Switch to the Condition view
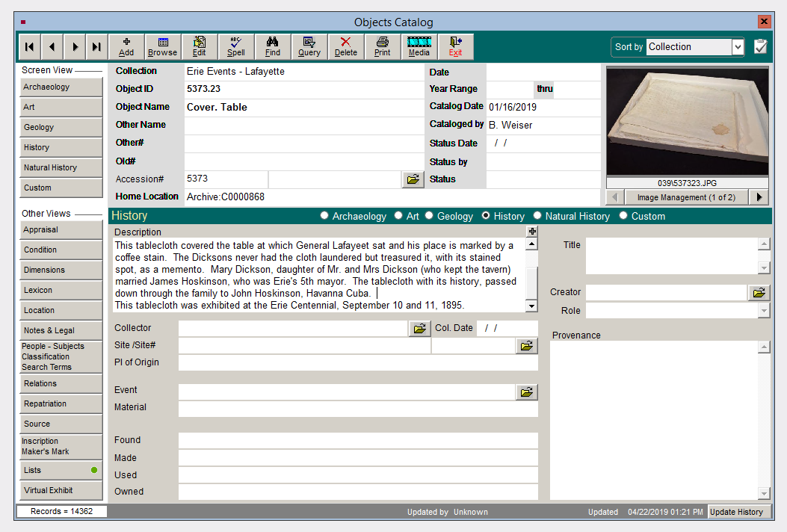787x532 pixels. click(x=61, y=250)
